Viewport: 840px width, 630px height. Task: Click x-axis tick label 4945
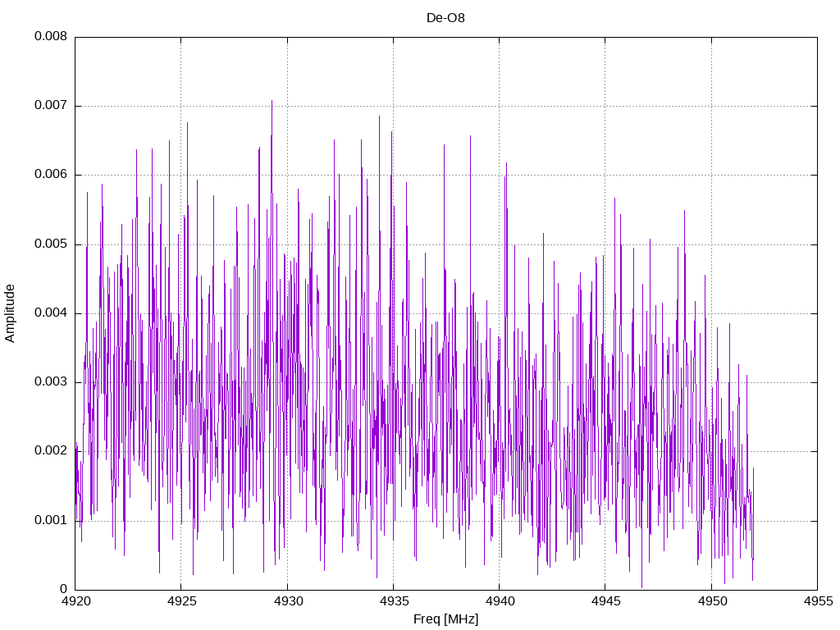tap(606, 601)
